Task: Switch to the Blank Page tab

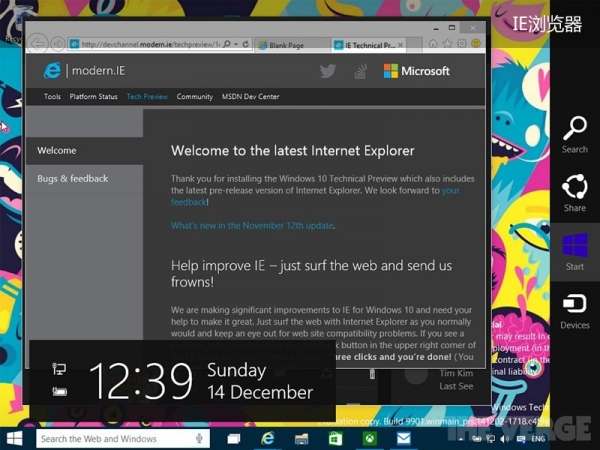Action: [292, 45]
